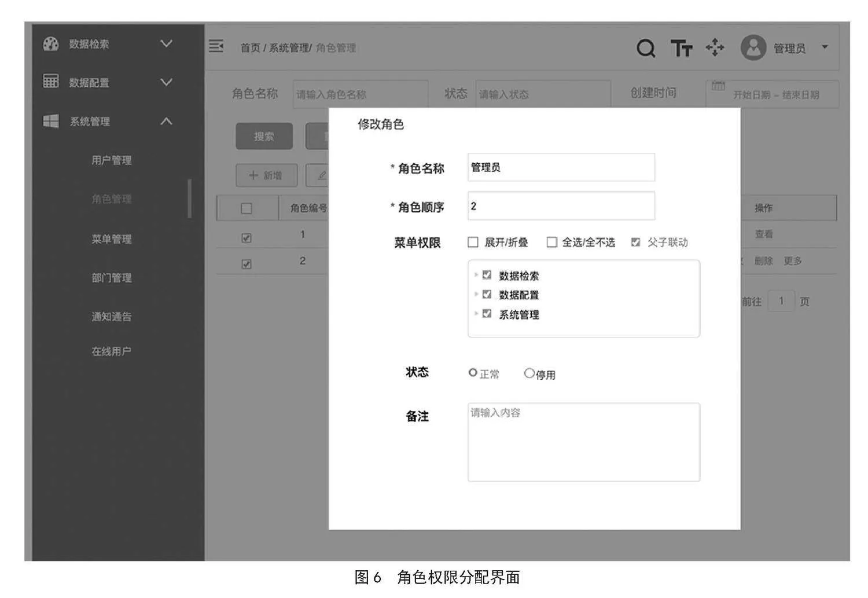The width and height of the screenshot is (868, 598).
Task: Toggle the 全选/全不选 checkbox
Action: [x=552, y=242]
